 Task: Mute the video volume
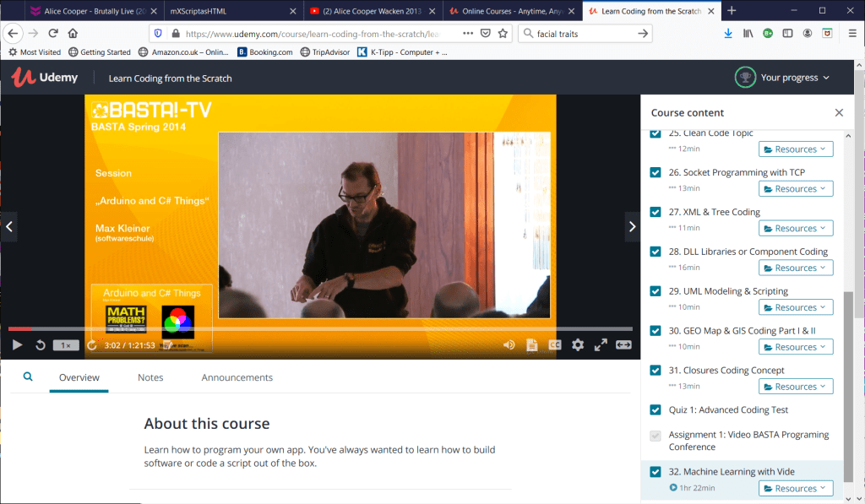tap(509, 344)
